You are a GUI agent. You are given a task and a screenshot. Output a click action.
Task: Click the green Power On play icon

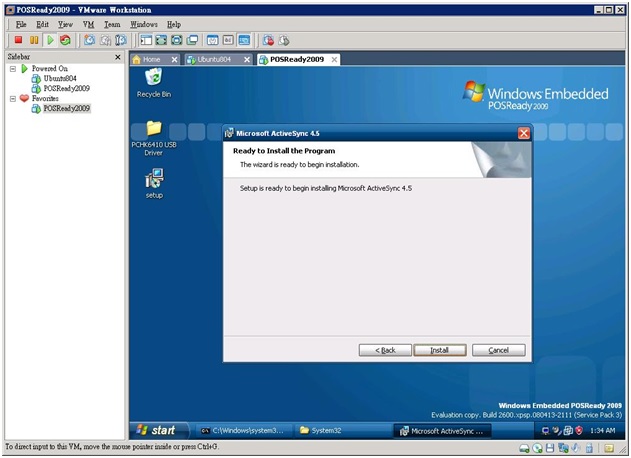[x=50, y=40]
